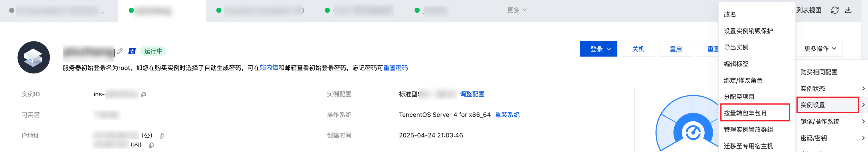Click the 重启 button
This screenshot has width=868, height=152.
676,49
